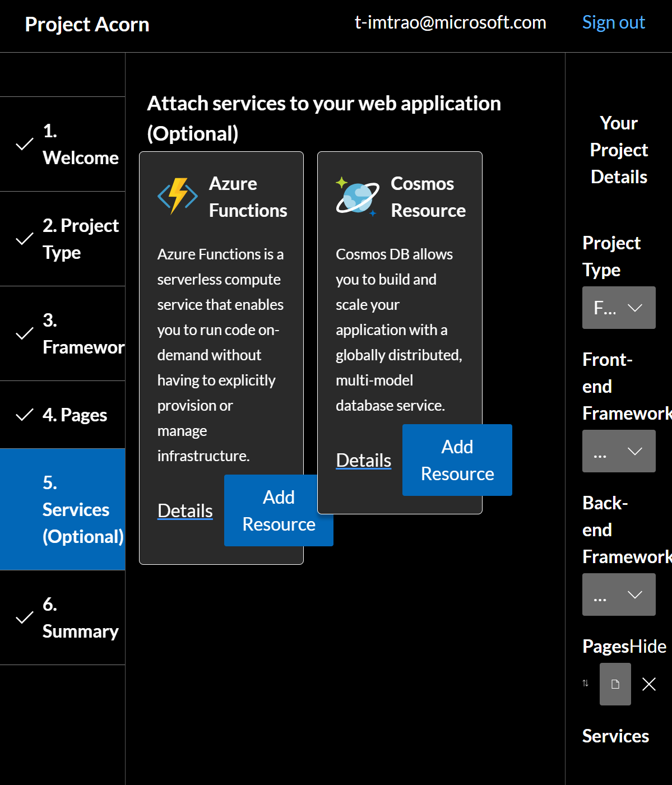Click the t-imtrao@microsoft.com account email
This screenshot has height=785, width=672.
(451, 22)
